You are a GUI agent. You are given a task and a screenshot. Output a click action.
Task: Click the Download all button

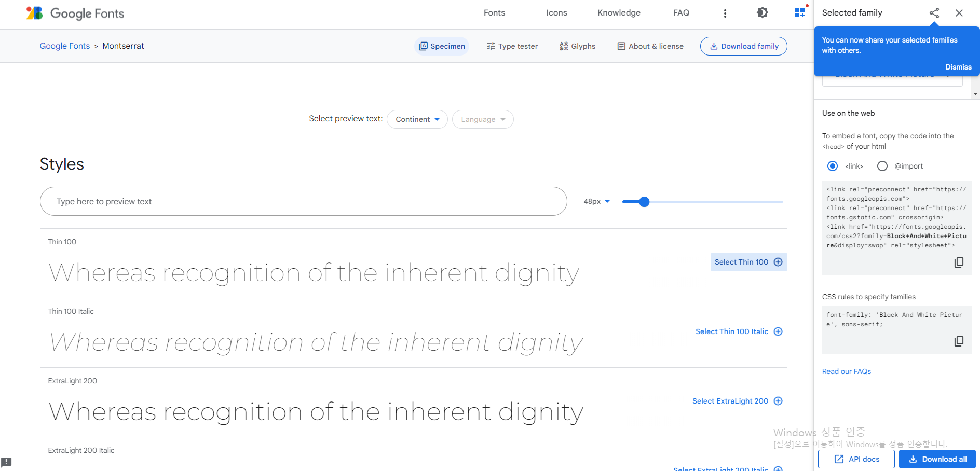(937, 459)
